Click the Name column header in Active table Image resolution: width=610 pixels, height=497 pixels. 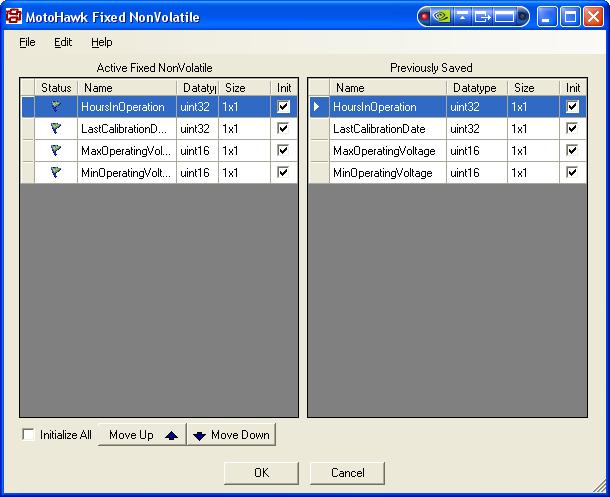127,88
